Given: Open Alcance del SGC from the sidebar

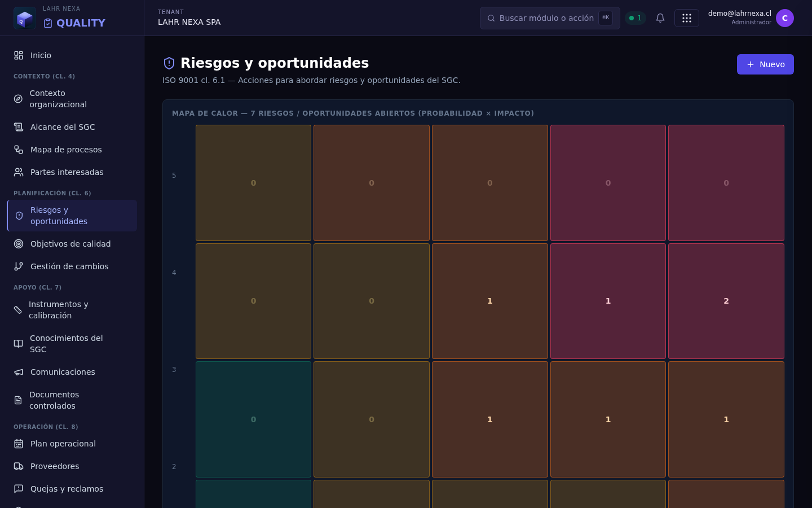Looking at the screenshot, I should [72, 127].
